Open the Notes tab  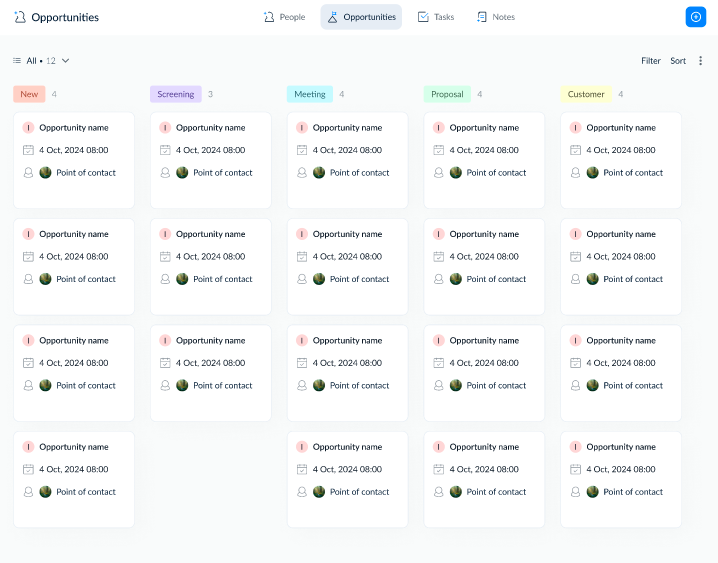click(x=496, y=17)
